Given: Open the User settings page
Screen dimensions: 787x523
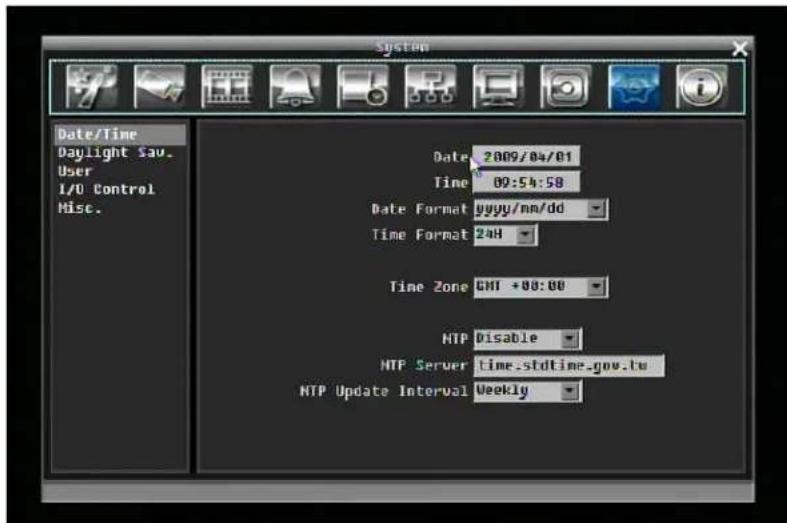Looking at the screenshot, I should point(75,171).
